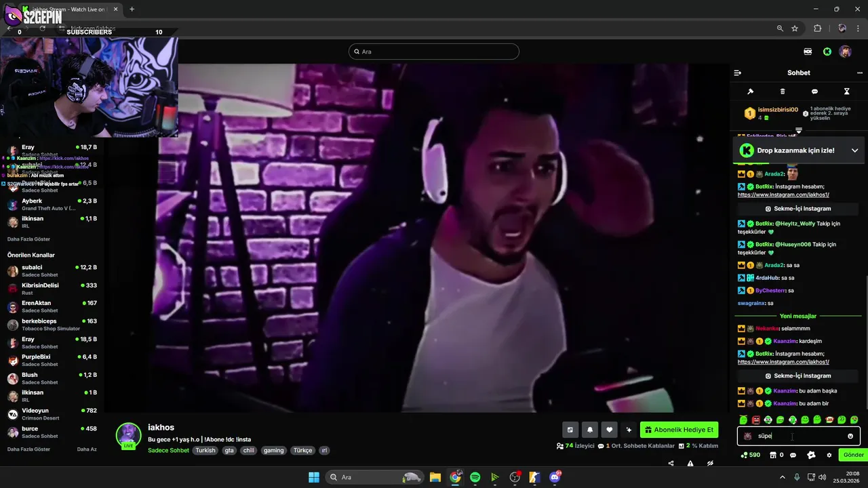Screen dimensions: 868x488
Task: Open a new browser tab with plus
Action: (132, 9)
